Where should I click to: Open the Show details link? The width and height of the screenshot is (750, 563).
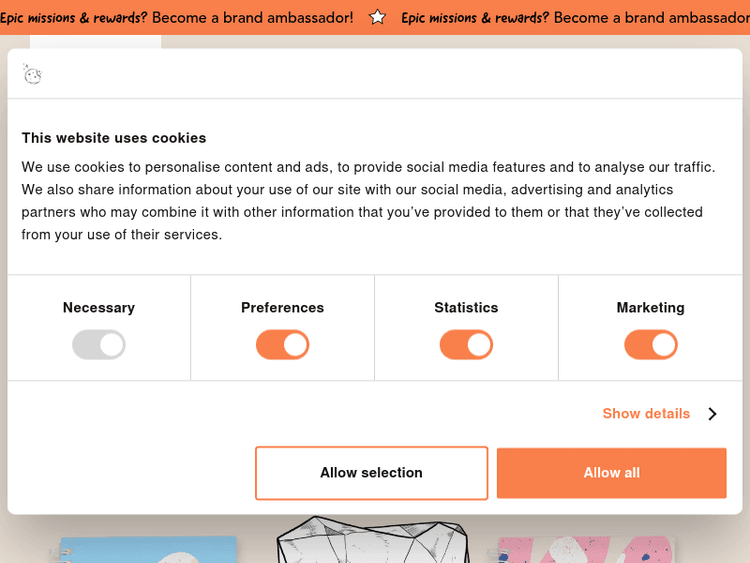pyautogui.click(x=646, y=414)
